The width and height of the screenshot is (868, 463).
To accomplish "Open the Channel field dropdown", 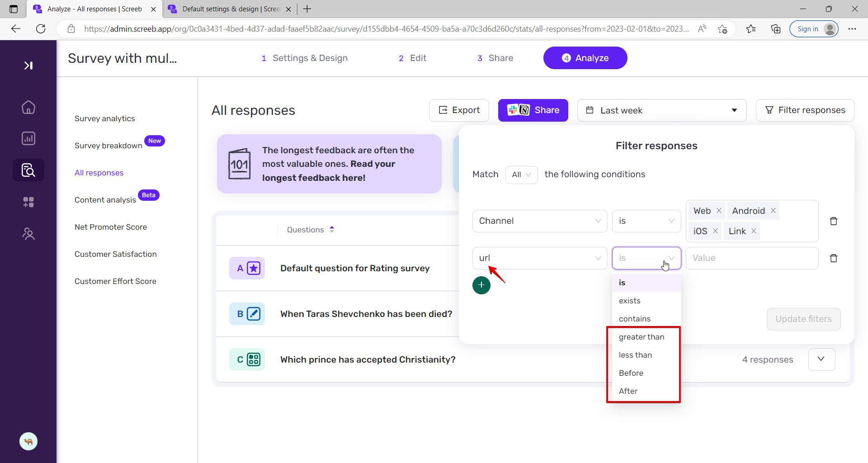I will tap(540, 221).
